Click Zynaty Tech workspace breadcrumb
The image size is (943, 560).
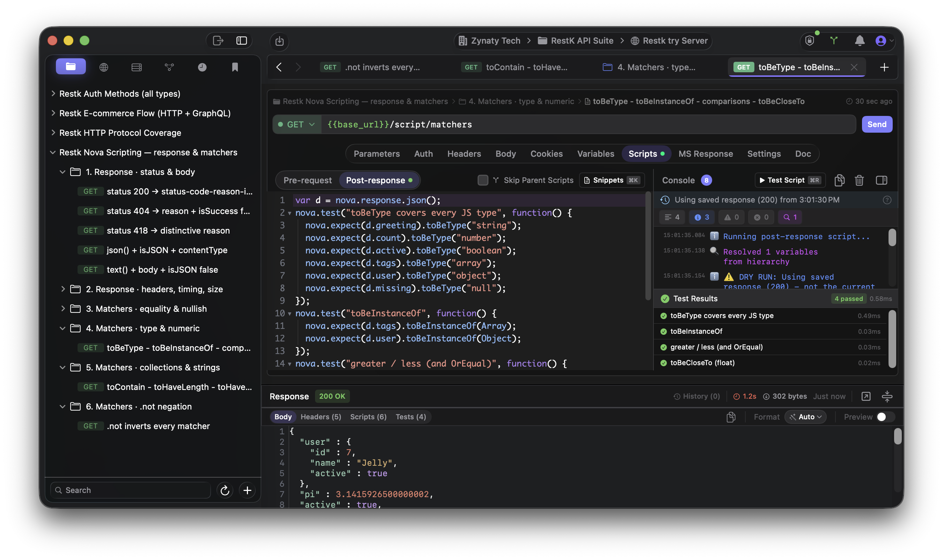pos(489,40)
